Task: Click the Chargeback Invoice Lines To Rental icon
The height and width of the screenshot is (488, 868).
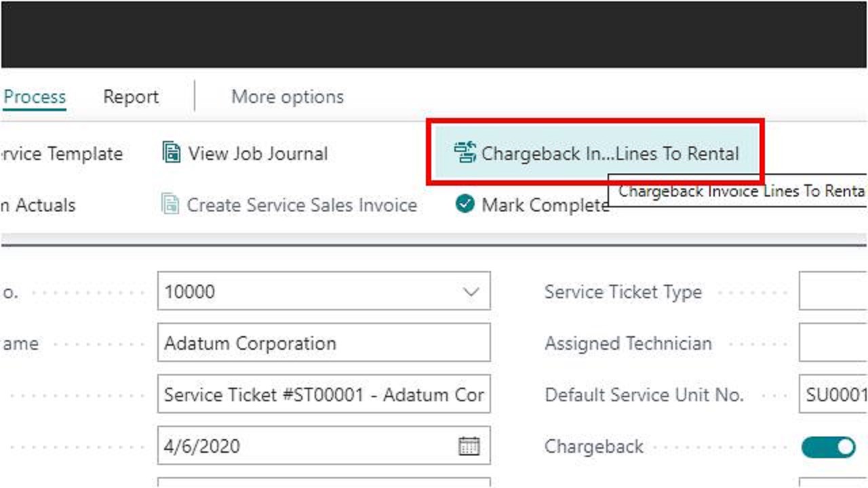Action: (x=465, y=153)
